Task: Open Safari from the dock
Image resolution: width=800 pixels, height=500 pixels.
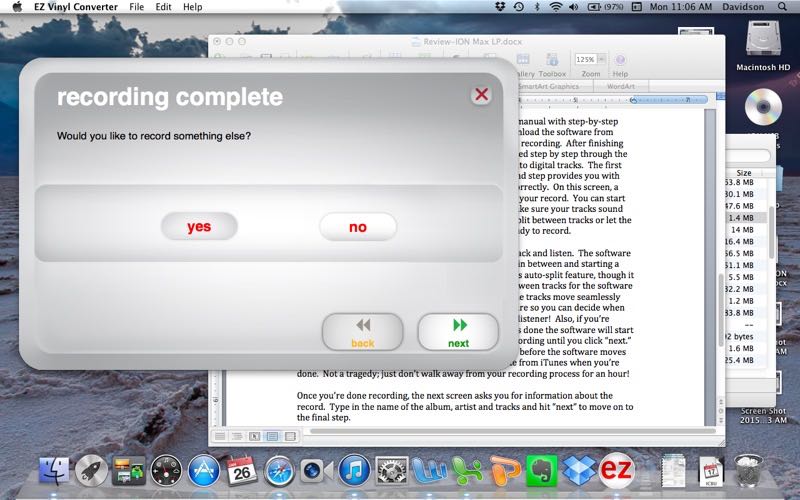Action: [279, 469]
